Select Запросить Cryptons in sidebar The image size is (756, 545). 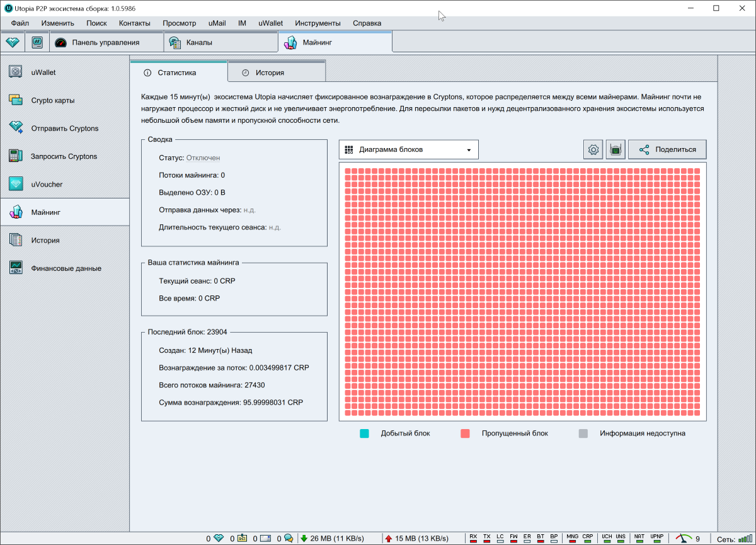(x=64, y=156)
